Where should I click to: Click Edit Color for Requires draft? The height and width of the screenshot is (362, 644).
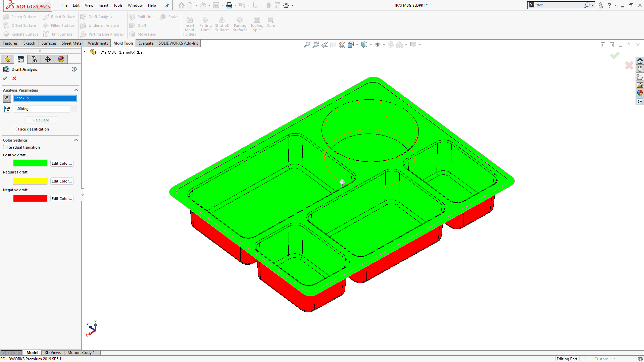click(62, 181)
